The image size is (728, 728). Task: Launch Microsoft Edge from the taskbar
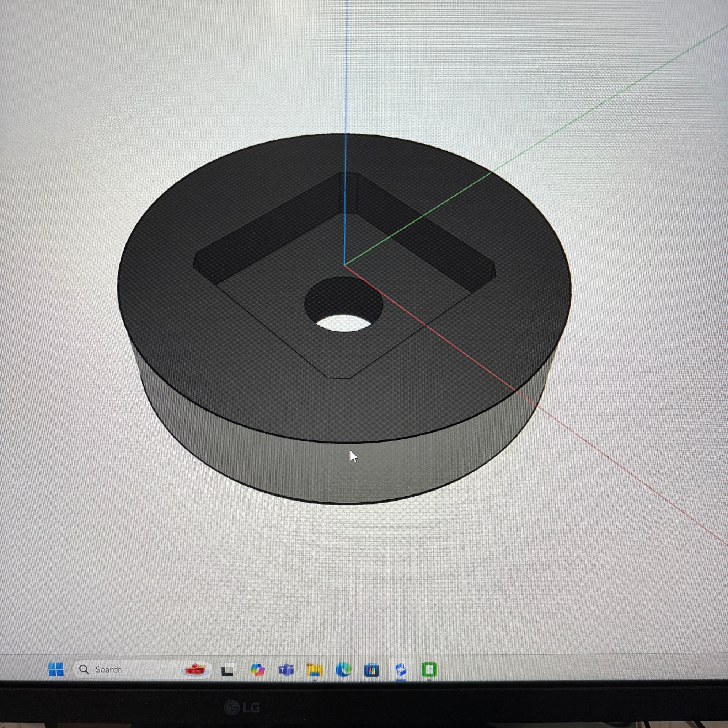343,670
